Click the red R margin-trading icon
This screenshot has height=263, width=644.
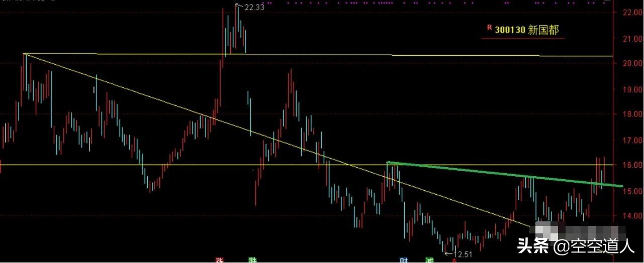(x=489, y=28)
